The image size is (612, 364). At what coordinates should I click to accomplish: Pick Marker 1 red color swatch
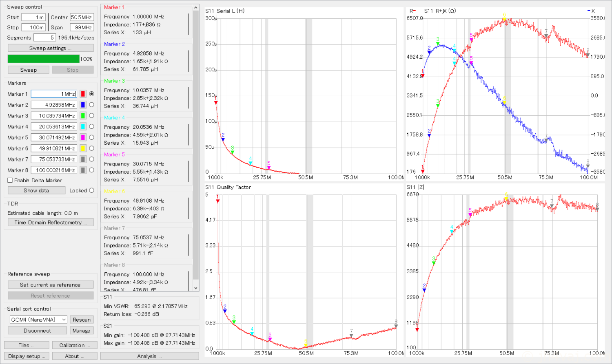(x=83, y=94)
